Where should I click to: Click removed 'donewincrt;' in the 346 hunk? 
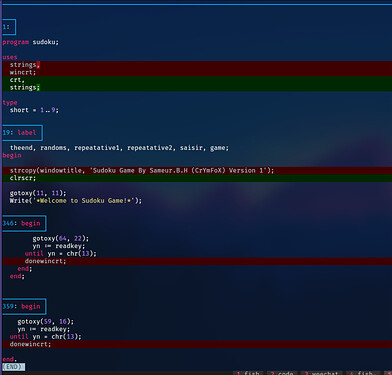pyautogui.click(x=197, y=261)
